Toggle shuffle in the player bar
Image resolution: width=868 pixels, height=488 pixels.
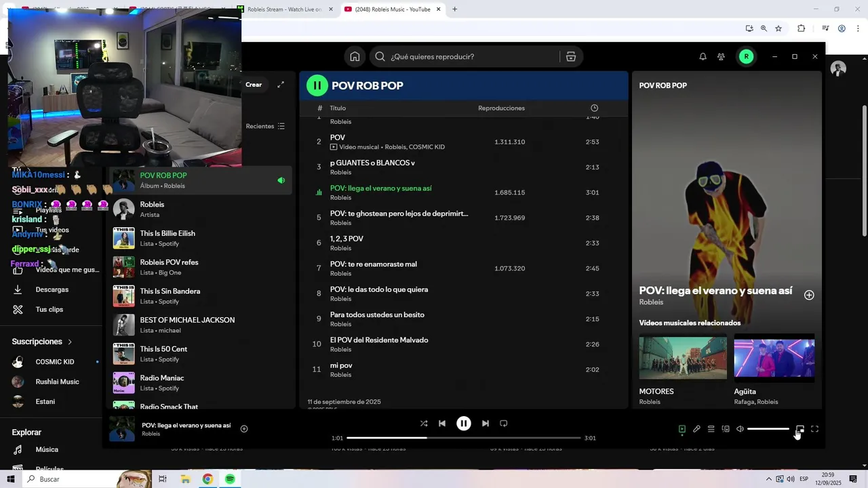click(424, 424)
